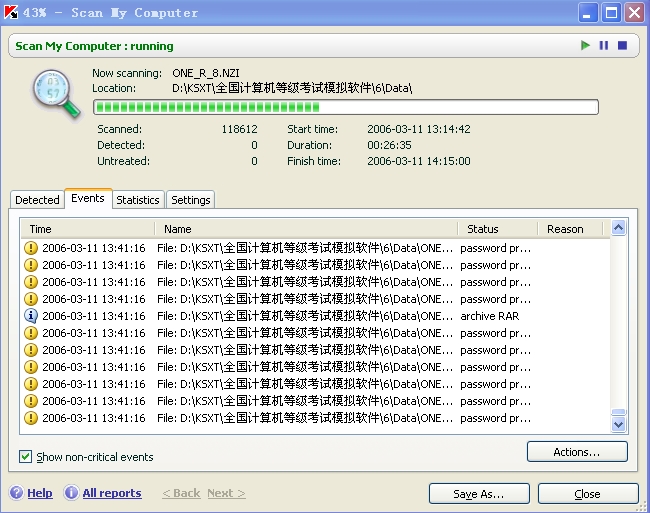The width and height of the screenshot is (650, 513).
Task: Stop the scan with the square icon
Action: pos(622,45)
